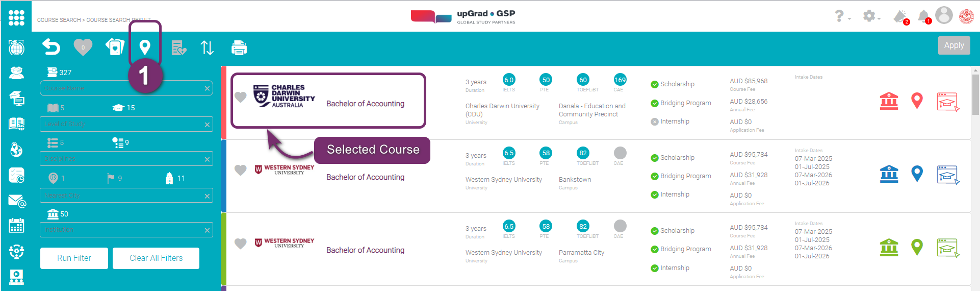The image size is (980, 291).
Task: Expand the help question mark dropdown
Action: point(842,16)
